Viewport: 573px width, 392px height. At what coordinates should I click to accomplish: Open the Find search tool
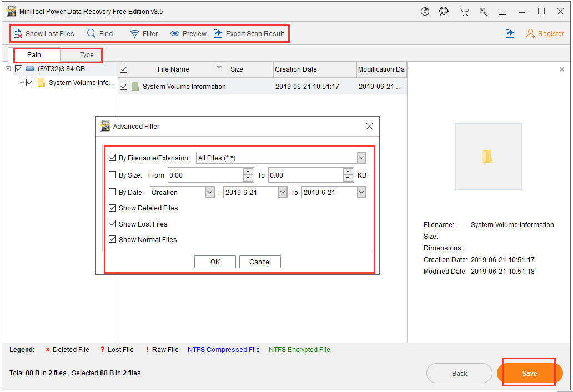[92, 34]
